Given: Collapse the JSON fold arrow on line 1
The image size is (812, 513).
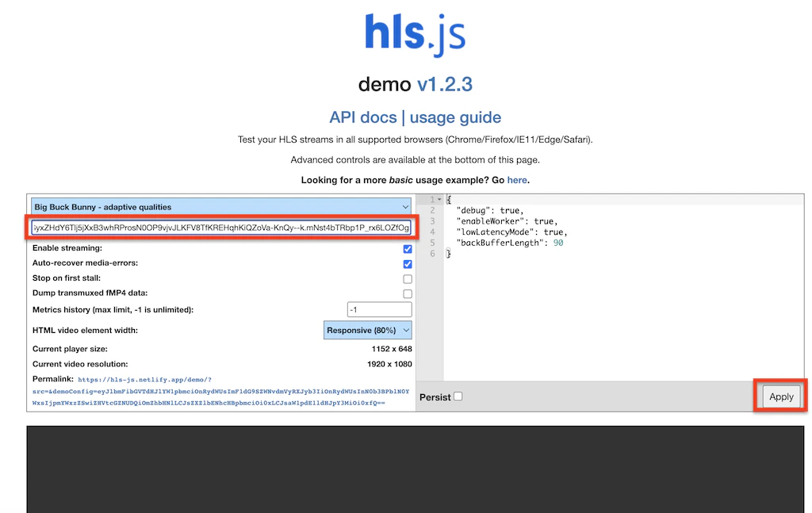Looking at the screenshot, I should [x=439, y=199].
